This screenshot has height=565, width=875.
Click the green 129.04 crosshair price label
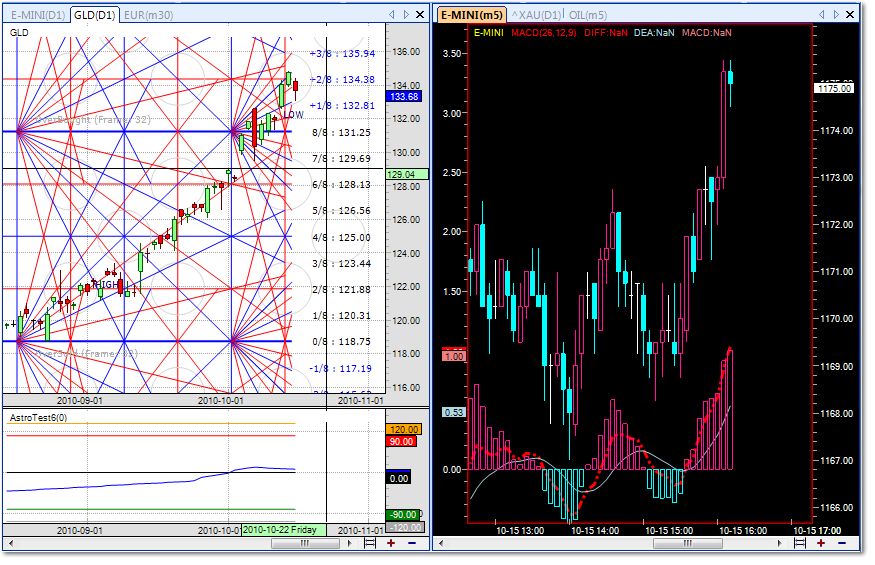407,174
